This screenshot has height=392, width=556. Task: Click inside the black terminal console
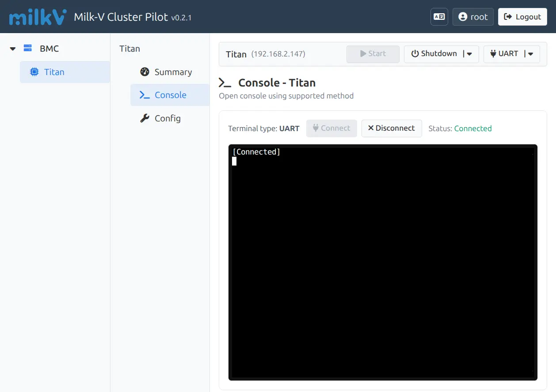pyautogui.click(x=383, y=265)
